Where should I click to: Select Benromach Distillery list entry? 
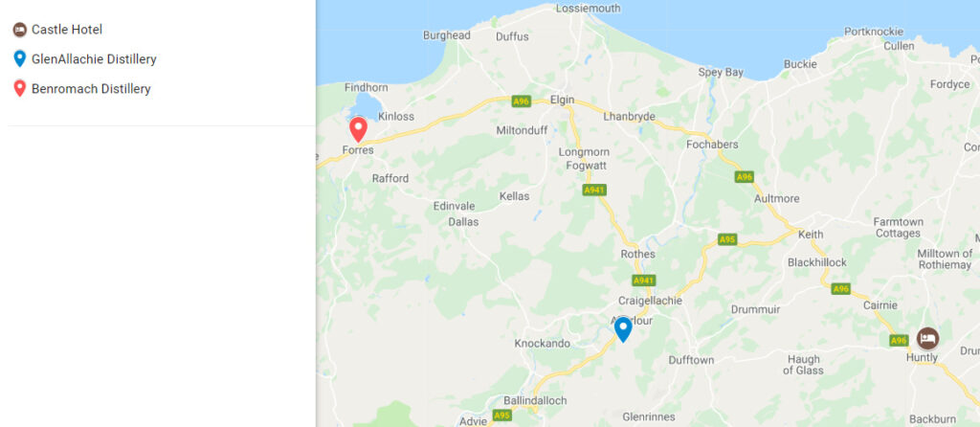point(91,89)
